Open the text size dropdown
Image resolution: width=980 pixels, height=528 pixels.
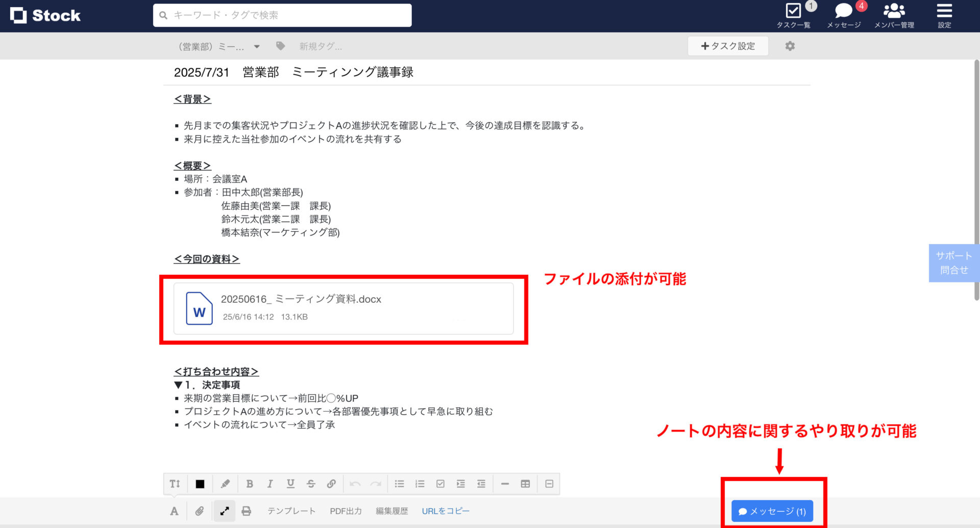175,483
